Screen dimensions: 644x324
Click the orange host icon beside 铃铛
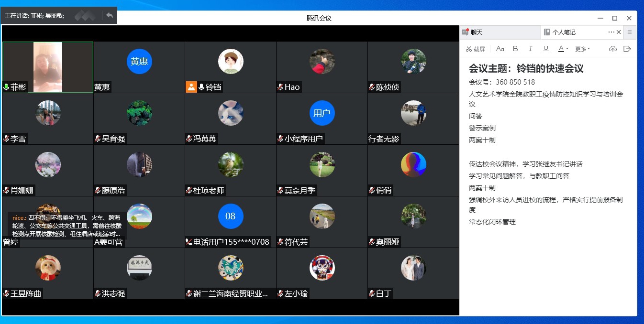tap(191, 87)
